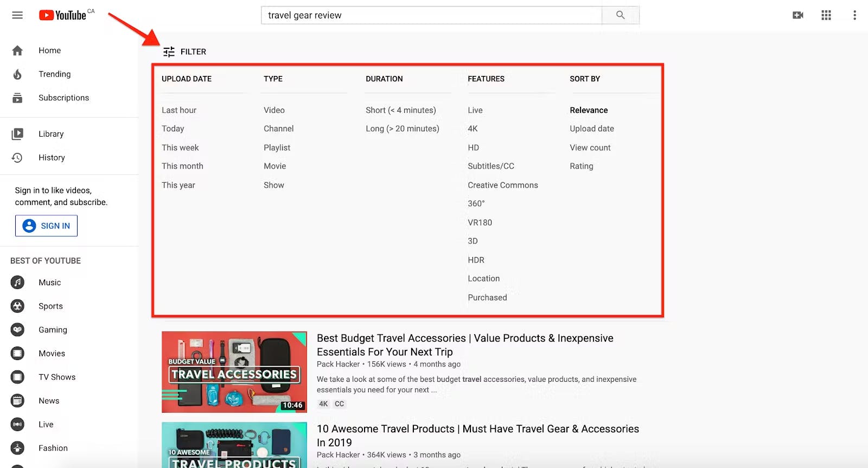
Task: Filter uploads by This month
Action: [182, 166]
